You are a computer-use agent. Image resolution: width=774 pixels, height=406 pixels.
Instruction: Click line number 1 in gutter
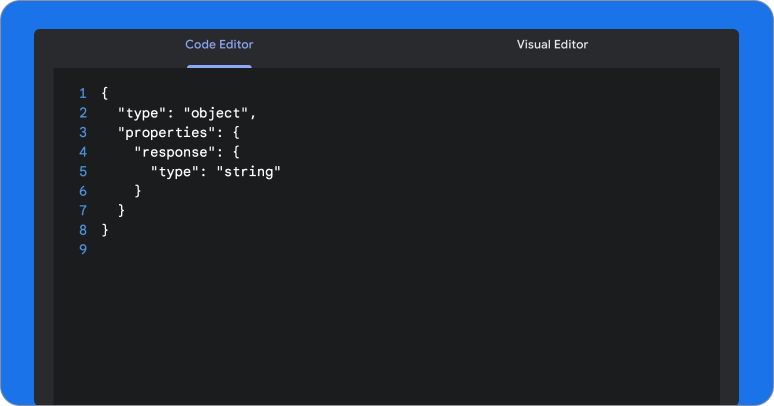[83, 93]
